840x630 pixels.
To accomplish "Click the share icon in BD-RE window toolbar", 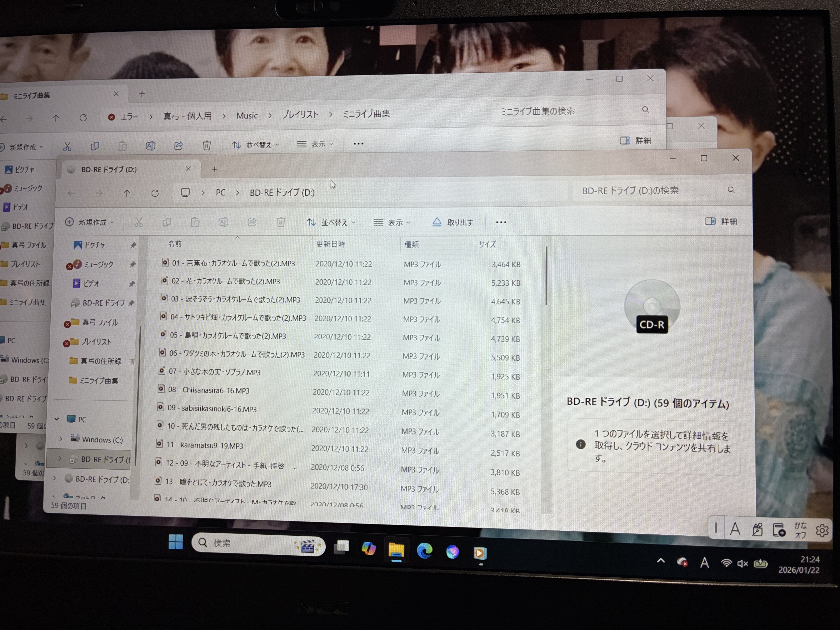I will [252, 222].
